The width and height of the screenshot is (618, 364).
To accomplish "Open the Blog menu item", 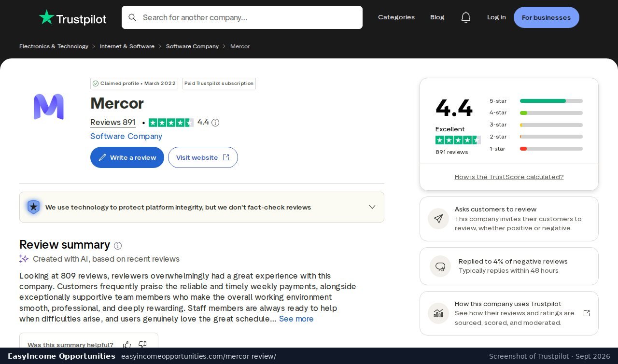I will 437,17.
